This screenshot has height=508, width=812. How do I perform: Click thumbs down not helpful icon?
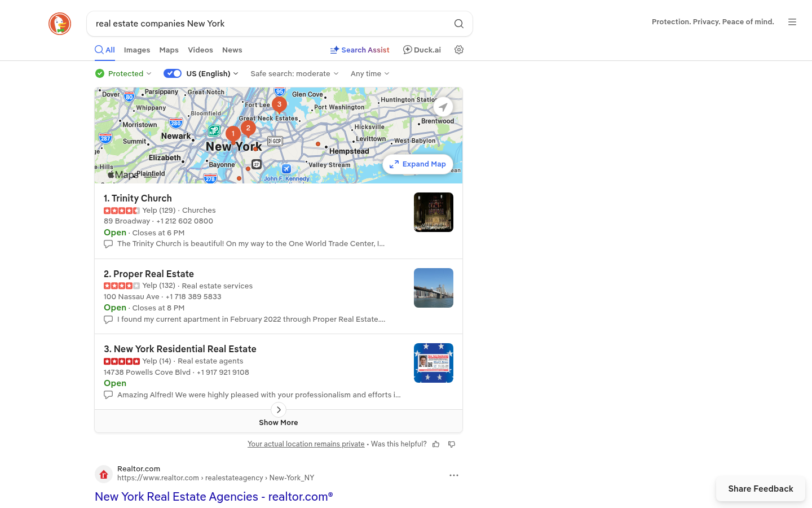coord(452,444)
